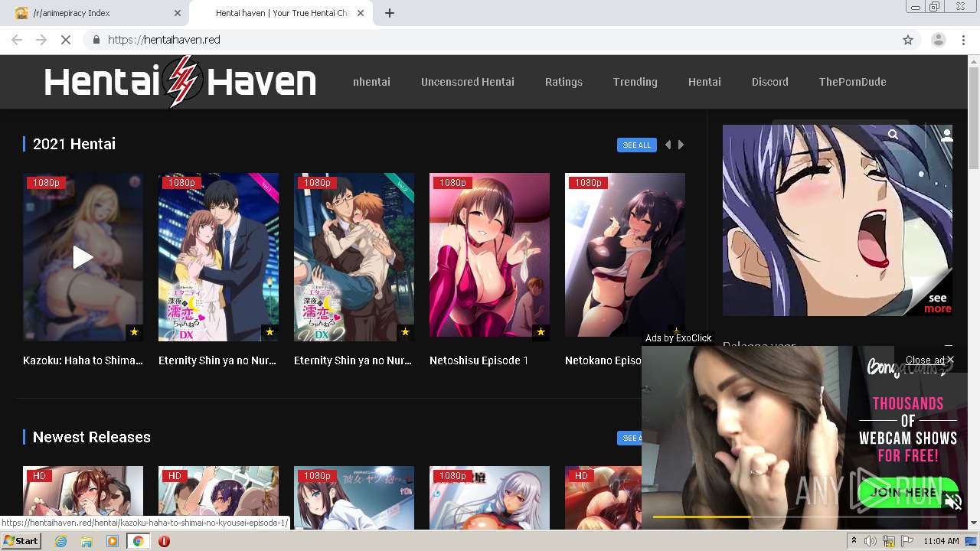The width and height of the screenshot is (980, 551).
Task: Click the red taskbar icon
Action: [164, 541]
